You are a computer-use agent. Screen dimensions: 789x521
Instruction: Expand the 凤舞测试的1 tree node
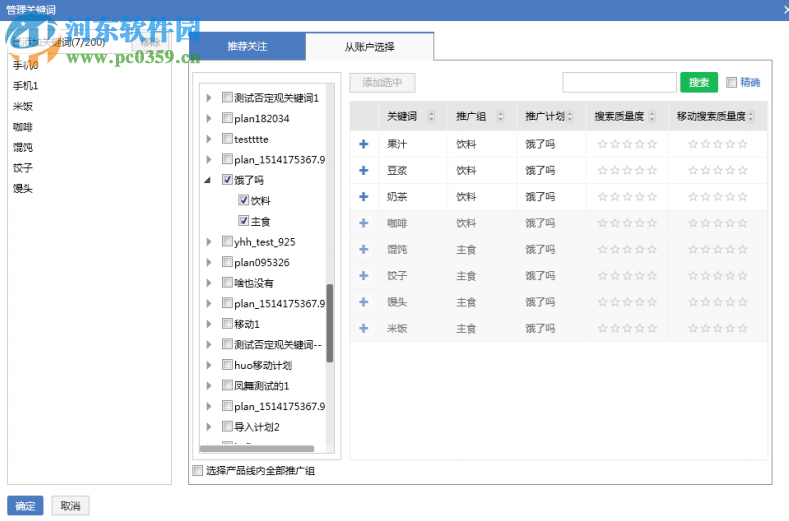tap(209, 386)
